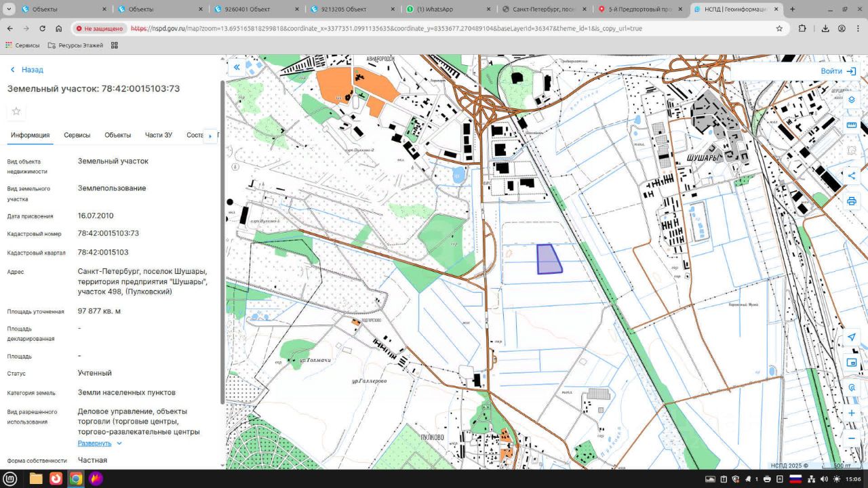
Task: Click the Войти login button
Action: [x=838, y=71]
